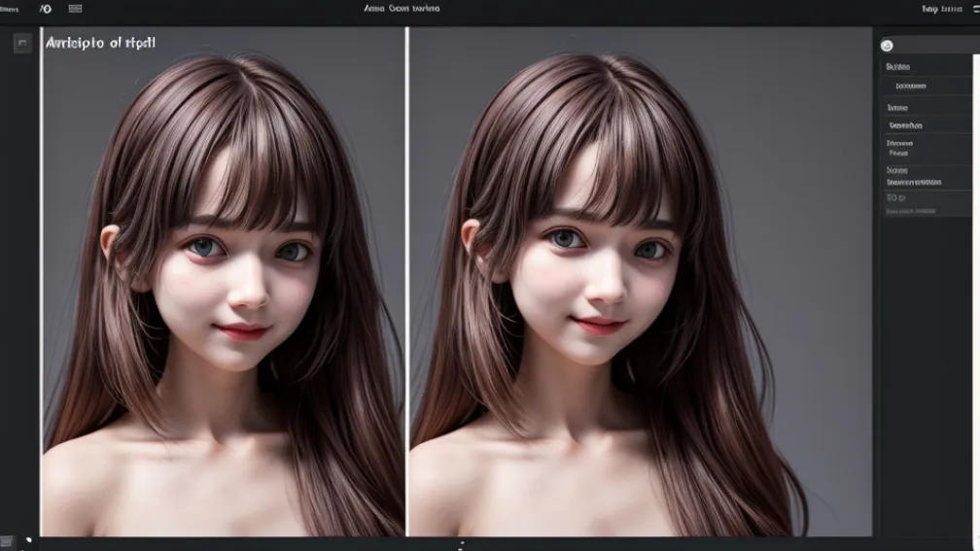Click the white block icon at bottom-left edge
Image resolution: width=980 pixels, height=551 pixels.
click(6, 542)
